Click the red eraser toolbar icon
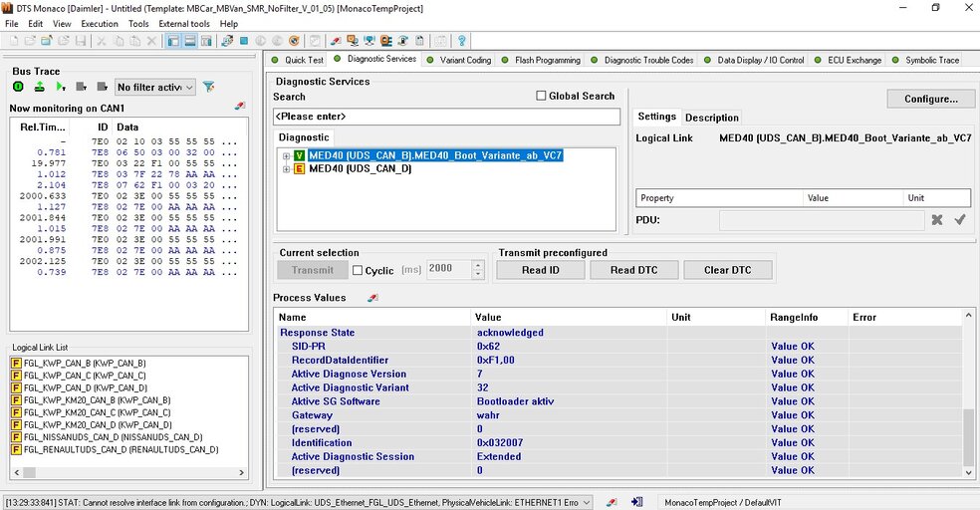The height and width of the screenshot is (510, 980). coord(336,41)
